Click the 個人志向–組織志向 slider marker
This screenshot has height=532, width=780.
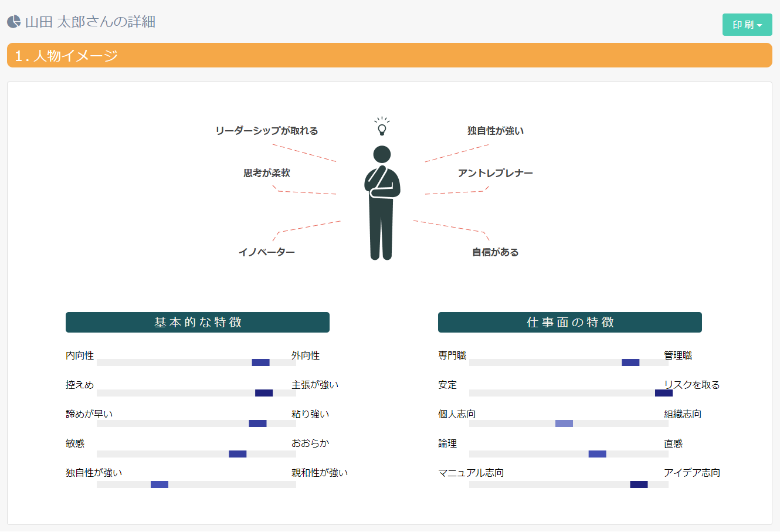click(564, 423)
